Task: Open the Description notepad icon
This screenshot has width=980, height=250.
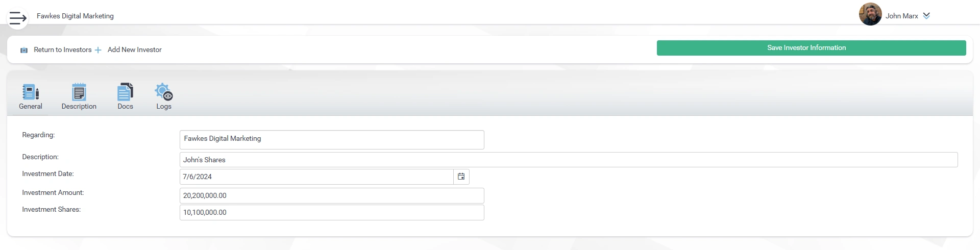Action: point(79,92)
